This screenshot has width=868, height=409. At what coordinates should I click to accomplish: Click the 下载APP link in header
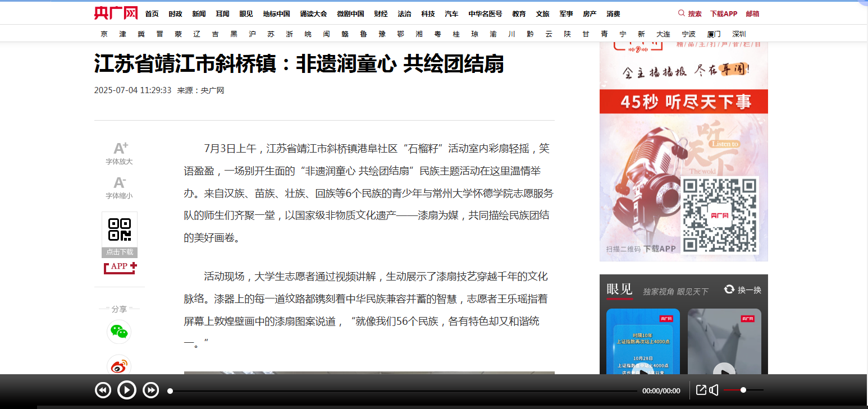pos(723,14)
